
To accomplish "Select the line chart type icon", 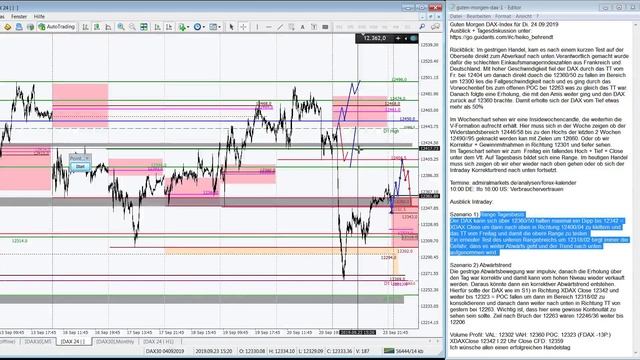I will pos(108,27).
